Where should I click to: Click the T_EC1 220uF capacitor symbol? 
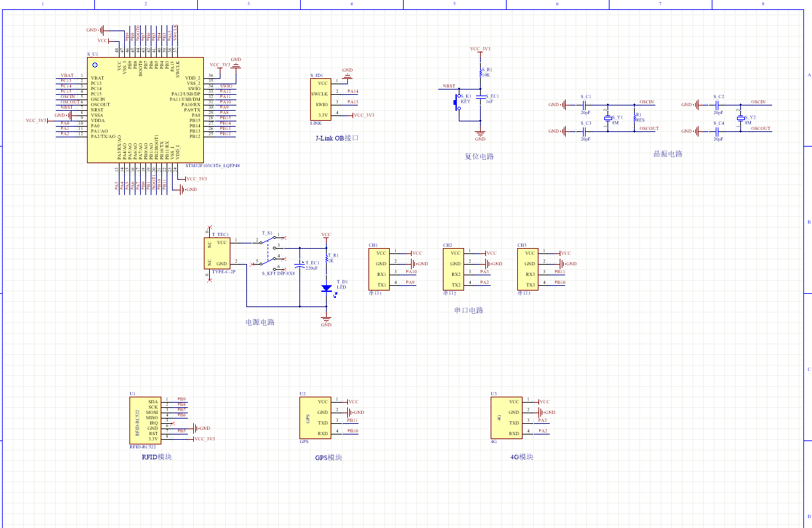tap(300, 264)
